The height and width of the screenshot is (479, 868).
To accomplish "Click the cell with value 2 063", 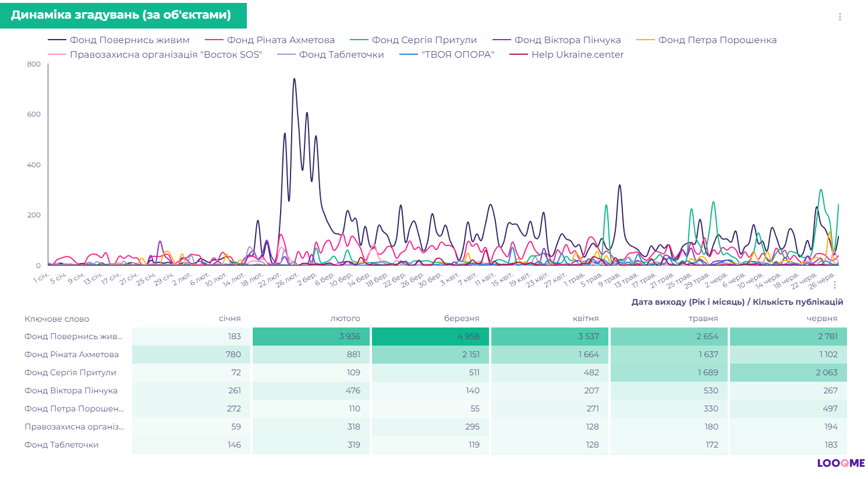I will (x=788, y=372).
